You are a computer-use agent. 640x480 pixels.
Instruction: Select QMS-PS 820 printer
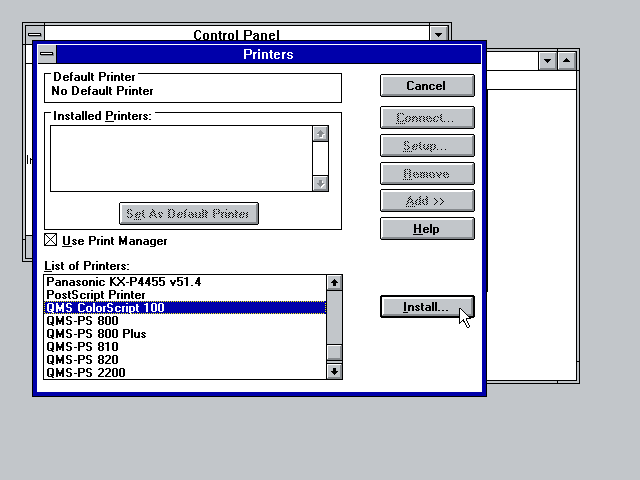[x=185, y=360]
